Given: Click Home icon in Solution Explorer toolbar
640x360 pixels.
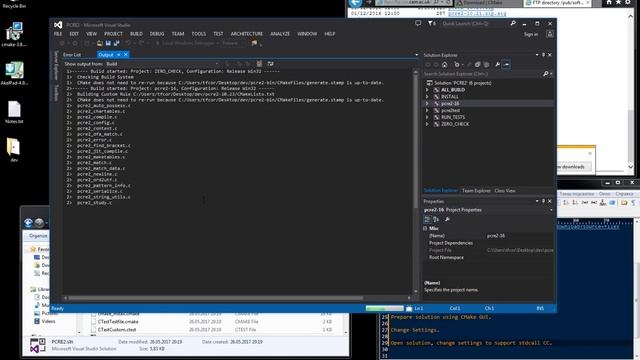Looking at the screenshot, I should (445, 64).
